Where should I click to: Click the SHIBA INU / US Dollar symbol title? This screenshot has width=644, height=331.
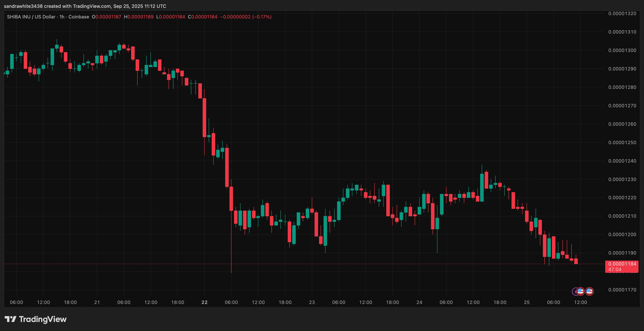click(x=31, y=17)
